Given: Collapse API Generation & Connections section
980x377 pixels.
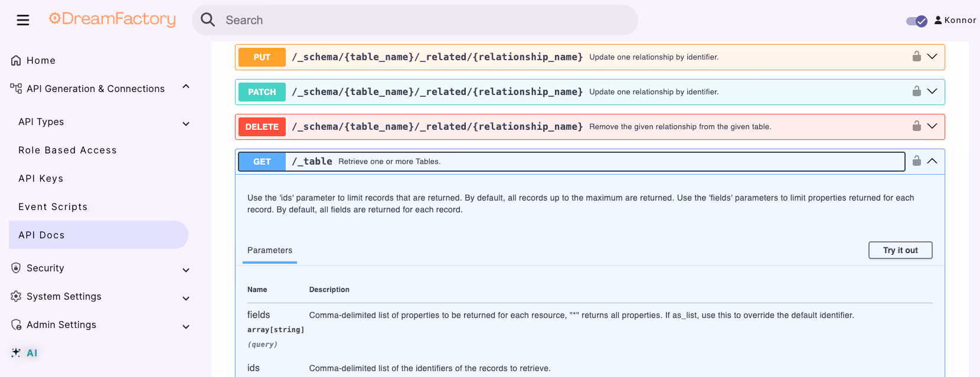Looking at the screenshot, I should pyautogui.click(x=186, y=87).
